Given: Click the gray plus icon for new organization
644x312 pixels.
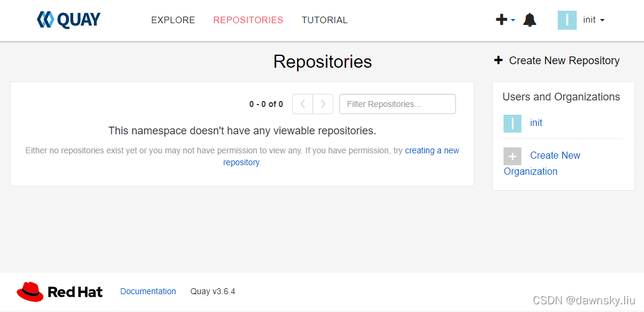Looking at the screenshot, I should pos(512,156).
